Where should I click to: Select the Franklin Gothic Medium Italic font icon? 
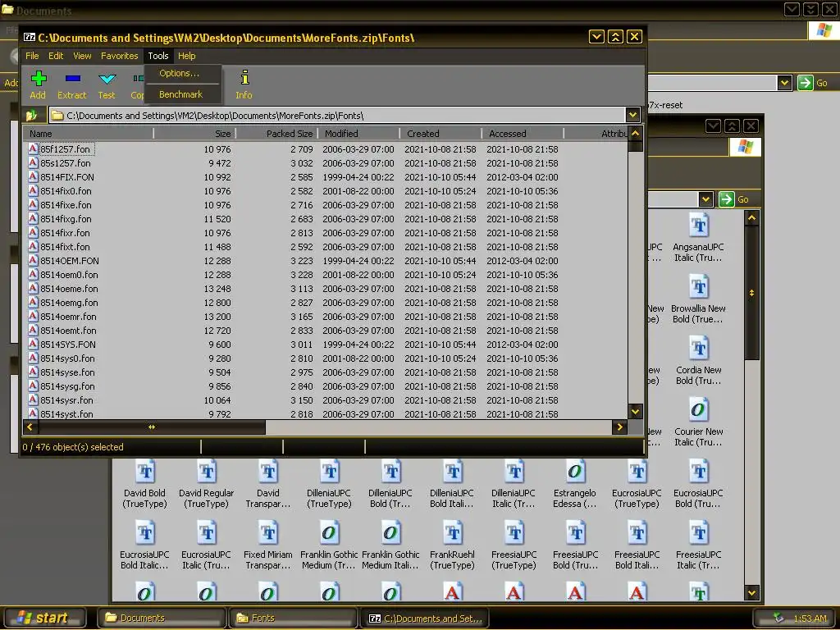pos(390,533)
